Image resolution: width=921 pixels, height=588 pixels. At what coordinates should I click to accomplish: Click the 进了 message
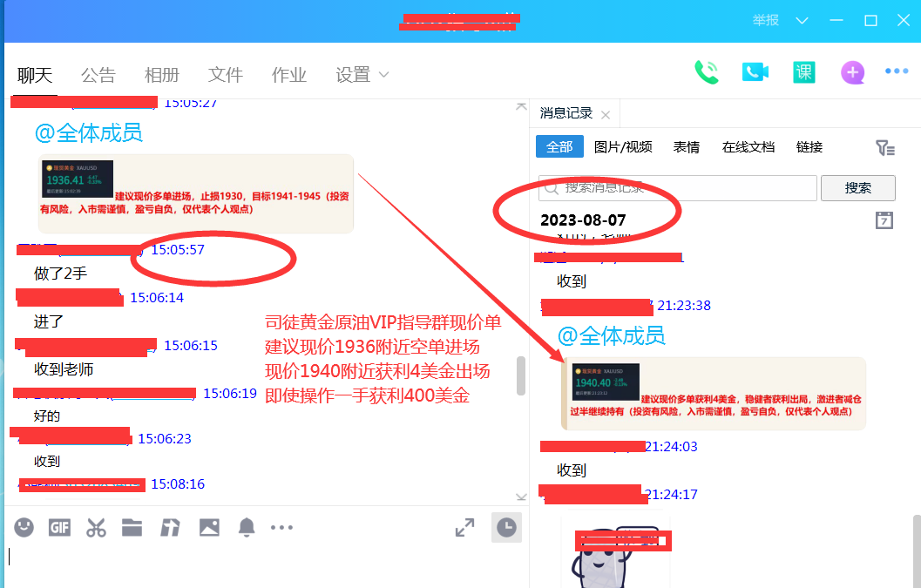[48, 321]
